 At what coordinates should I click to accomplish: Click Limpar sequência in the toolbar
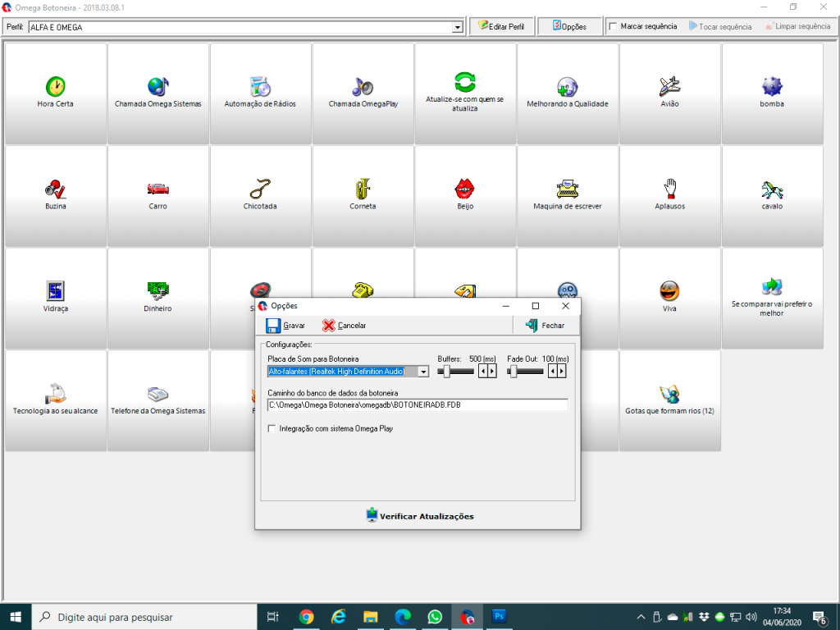click(798, 26)
